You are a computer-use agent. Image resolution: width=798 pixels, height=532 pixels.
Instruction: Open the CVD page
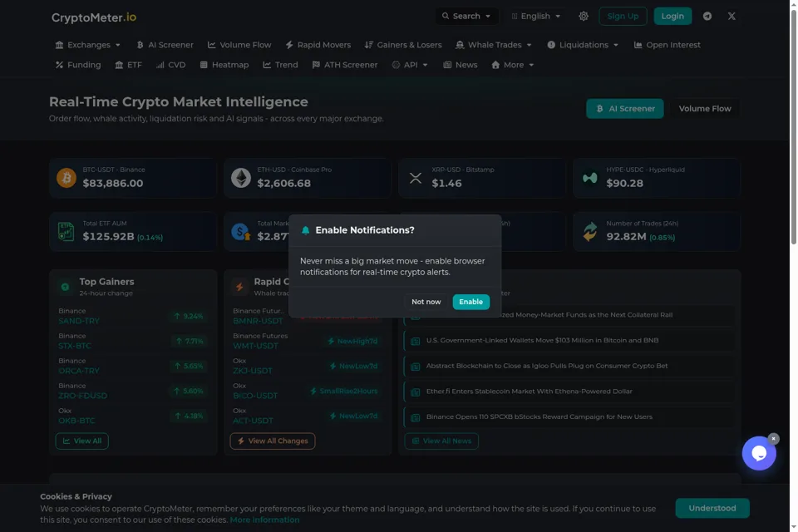click(x=170, y=65)
